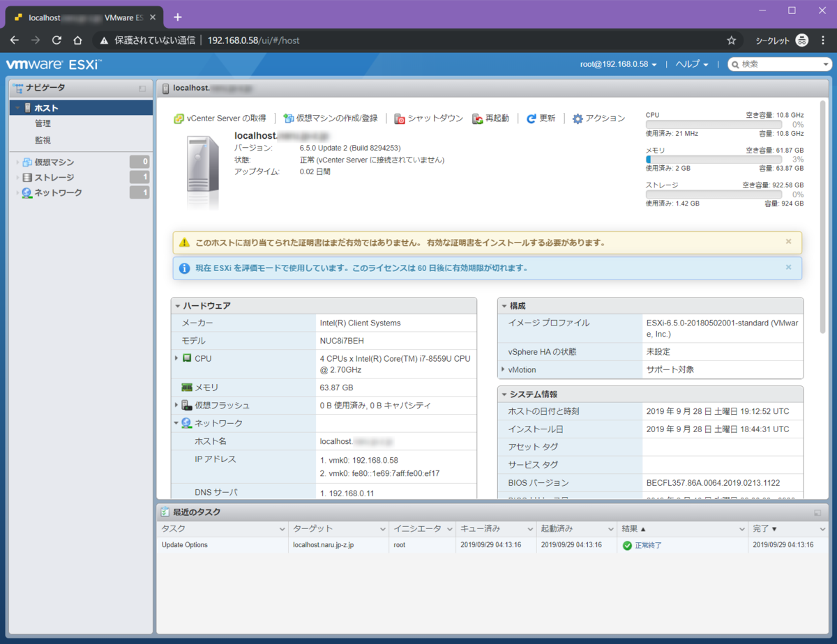Open the new tab plus button
Image resolution: width=837 pixels, height=644 pixels.
pos(178,17)
